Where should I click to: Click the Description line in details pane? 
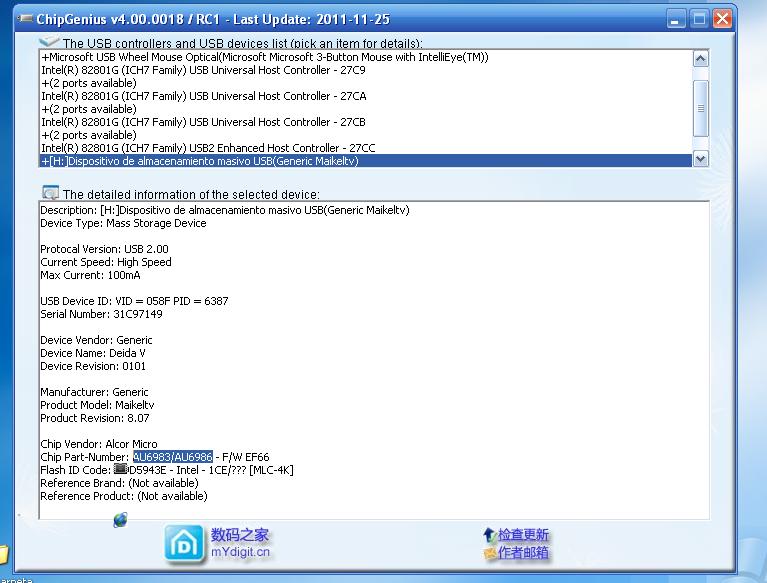click(225, 210)
